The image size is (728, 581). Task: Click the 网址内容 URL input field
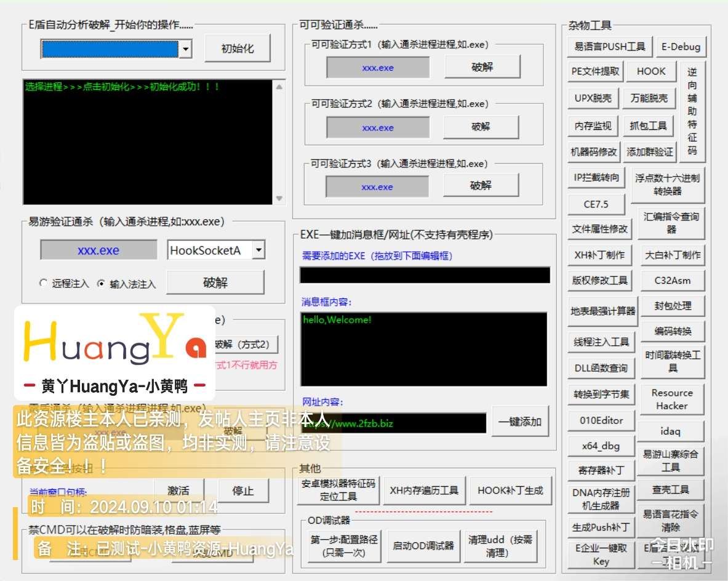[394, 423]
